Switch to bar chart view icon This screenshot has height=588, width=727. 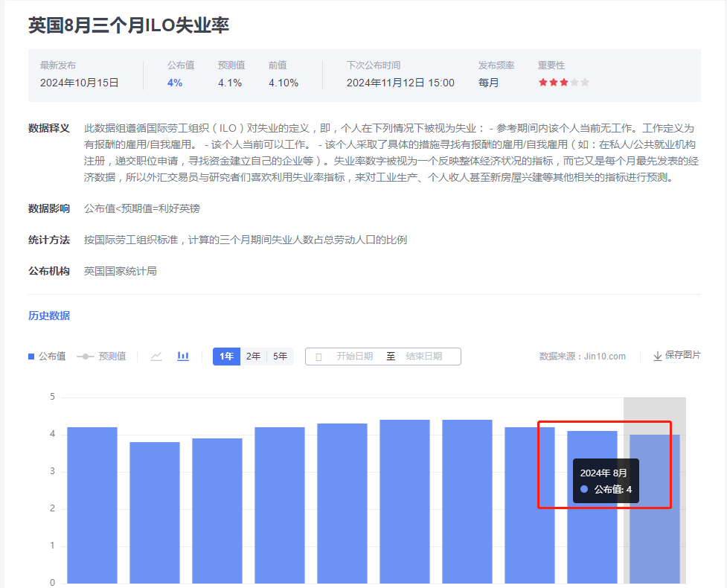[x=183, y=357]
